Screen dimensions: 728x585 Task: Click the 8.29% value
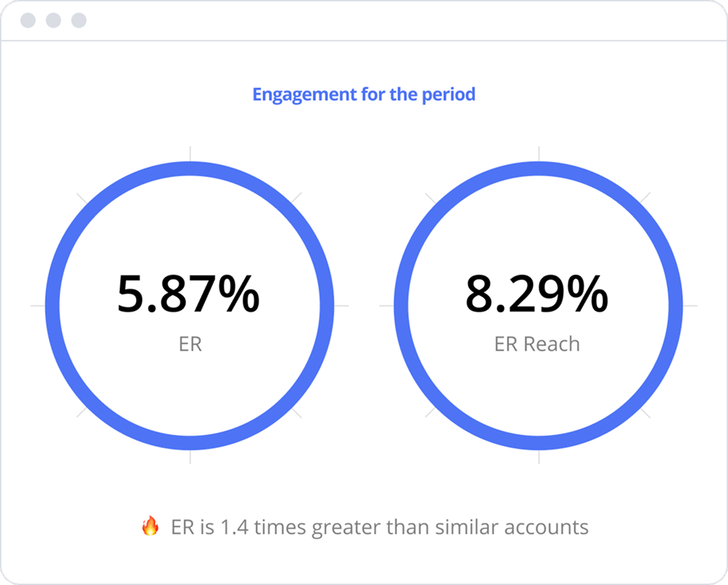coord(536,294)
